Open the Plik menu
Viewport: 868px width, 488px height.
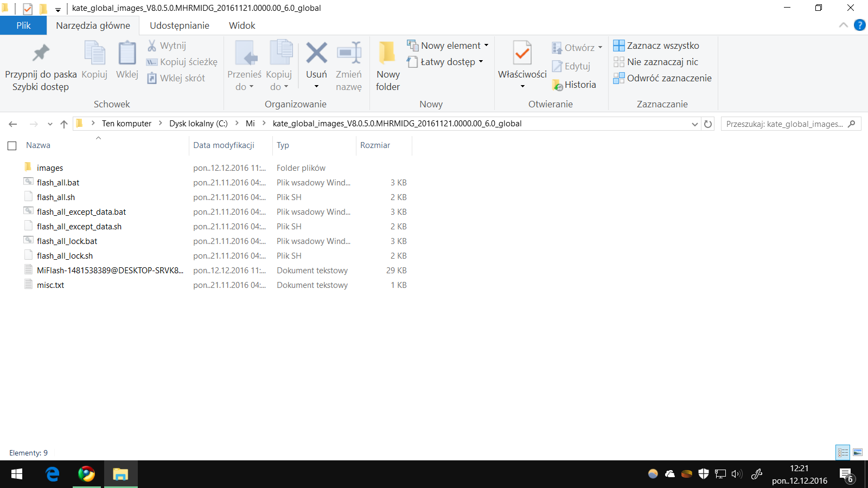(23, 25)
